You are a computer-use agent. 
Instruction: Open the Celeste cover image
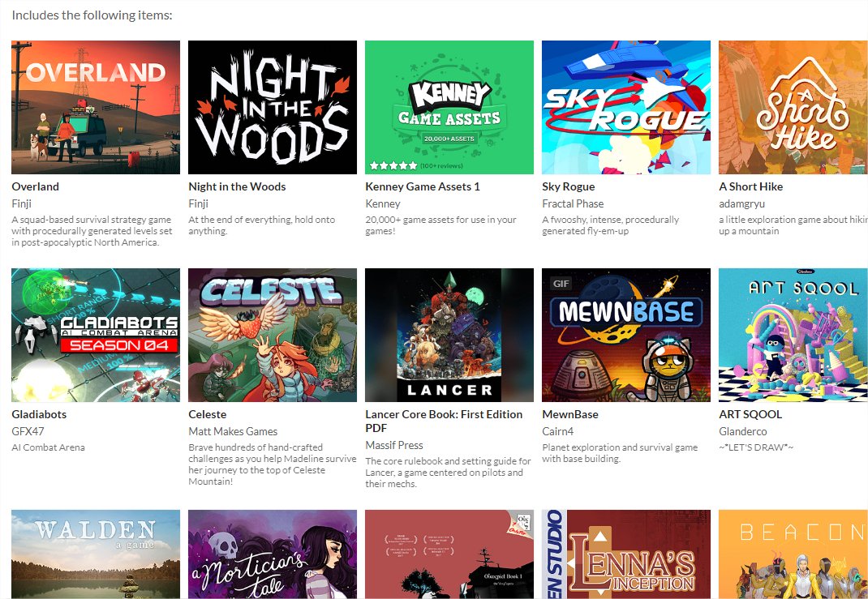point(273,336)
